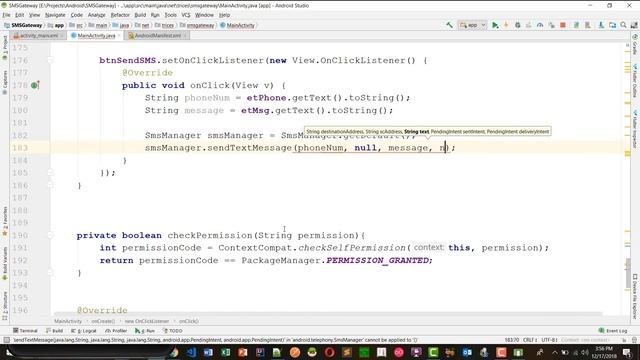This screenshot has height=360, width=640.
Task: Click the SDK Manager download icon
Action: coord(601,25)
